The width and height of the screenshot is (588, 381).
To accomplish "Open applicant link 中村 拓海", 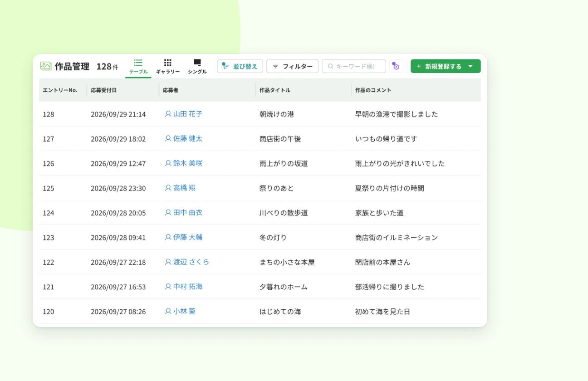I will point(188,286).
